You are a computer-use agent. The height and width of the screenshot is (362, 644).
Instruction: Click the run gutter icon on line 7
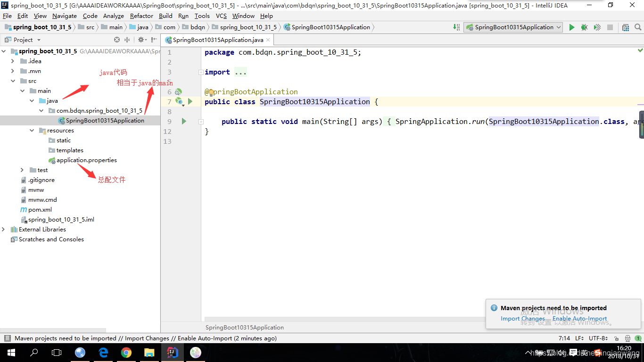click(x=190, y=101)
